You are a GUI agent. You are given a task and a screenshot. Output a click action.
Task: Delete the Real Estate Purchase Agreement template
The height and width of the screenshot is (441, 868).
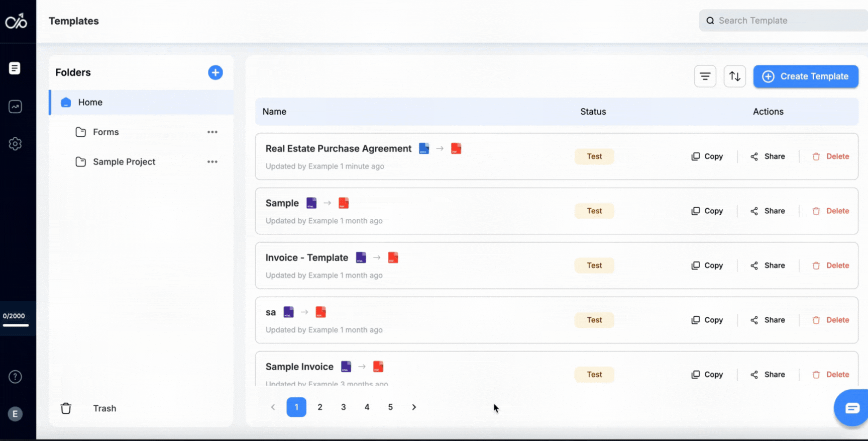tap(831, 156)
